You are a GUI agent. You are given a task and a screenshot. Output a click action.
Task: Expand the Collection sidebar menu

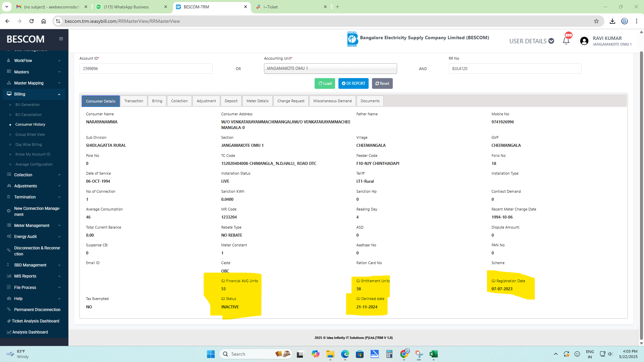point(34,175)
